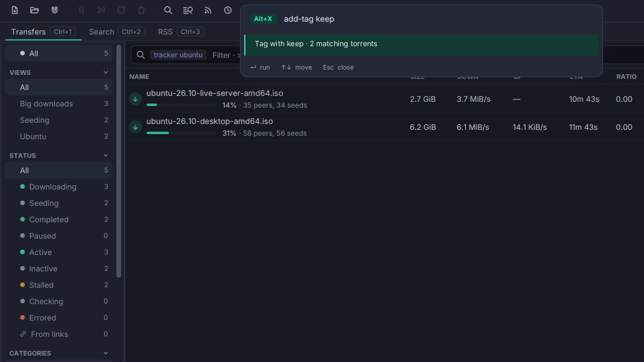Click download arrow icon for live-server torrent
Screen dimensions: 644x362
click(x=136, y=99)
